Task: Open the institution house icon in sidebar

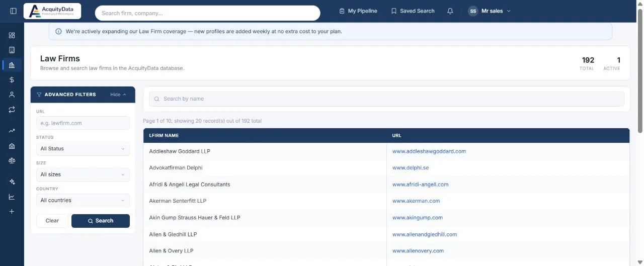Action: coord(12,146)
